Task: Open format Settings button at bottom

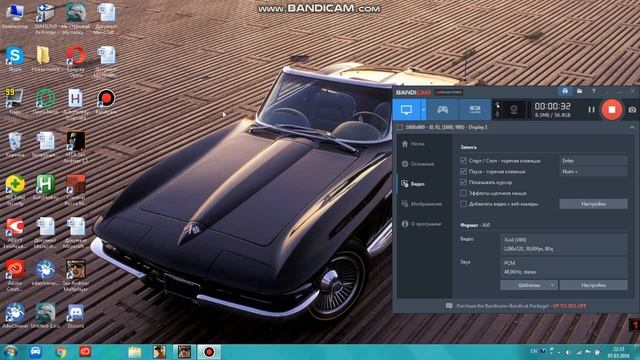Action: click(593, 285)
